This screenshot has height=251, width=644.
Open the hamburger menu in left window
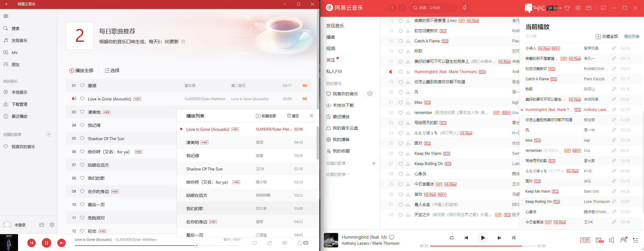6,16
